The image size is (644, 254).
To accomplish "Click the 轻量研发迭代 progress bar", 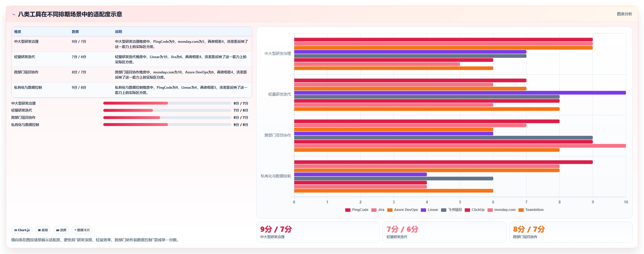I will tap(167, 110).
